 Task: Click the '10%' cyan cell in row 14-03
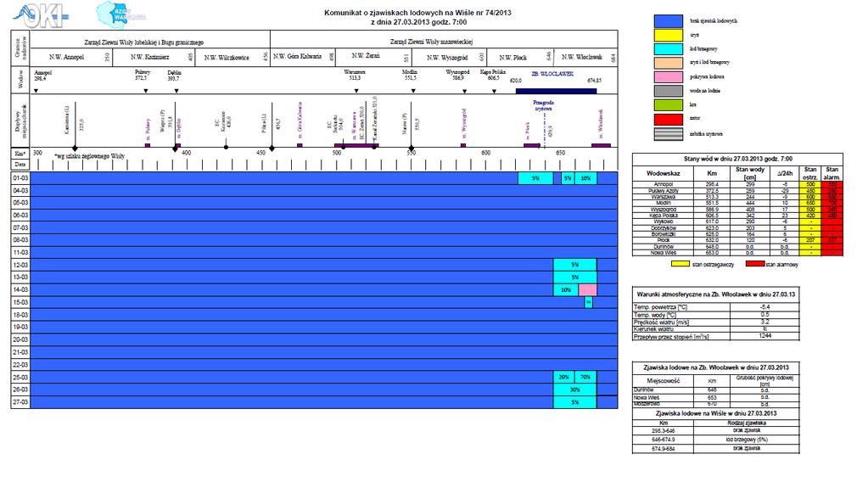(x=566, y=289)
